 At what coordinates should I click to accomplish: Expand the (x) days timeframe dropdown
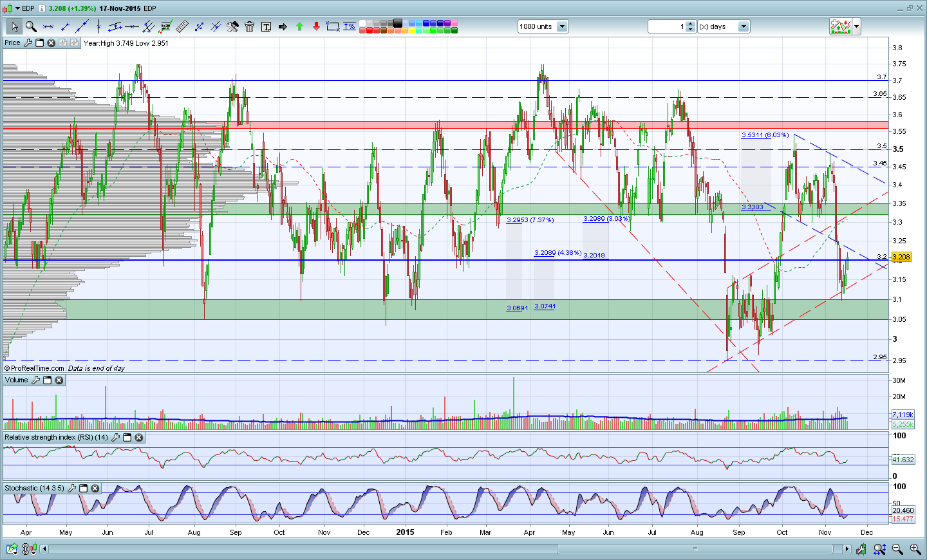tap(744, 26)
